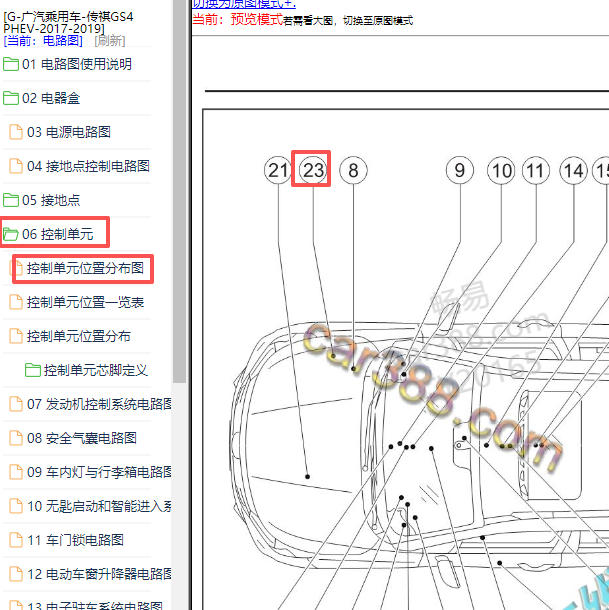The width and height of the screenshot is (609, 610).
Task: Click the G-广汽乘用车-传祺GS4 PHEV title text
Action: point(68,22)
